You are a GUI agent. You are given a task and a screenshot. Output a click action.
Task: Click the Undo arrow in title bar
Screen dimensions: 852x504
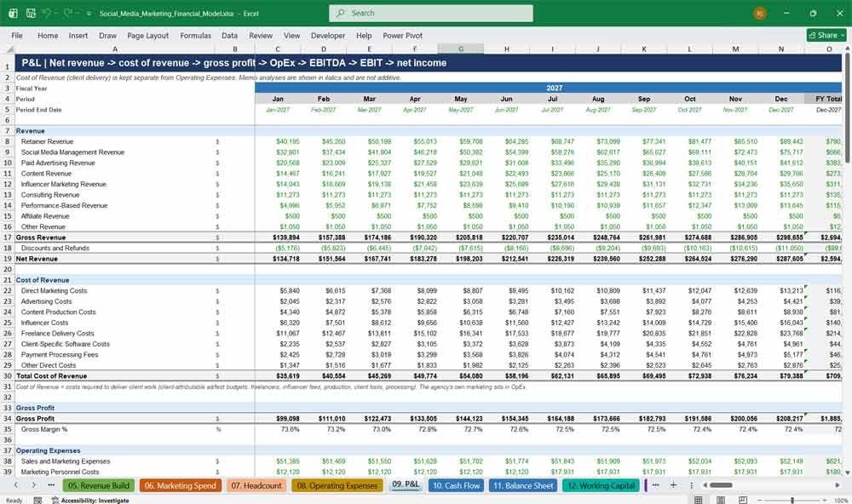click(47, 13)
